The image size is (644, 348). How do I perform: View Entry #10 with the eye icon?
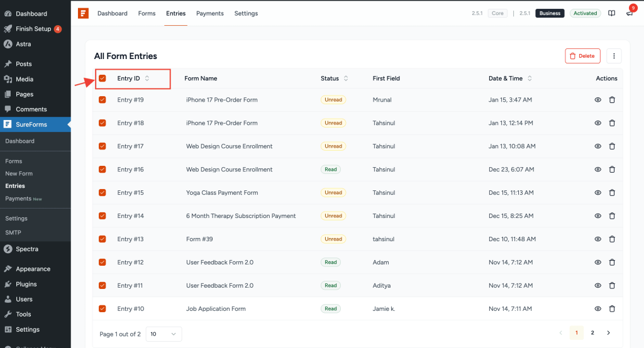point(598,308)
